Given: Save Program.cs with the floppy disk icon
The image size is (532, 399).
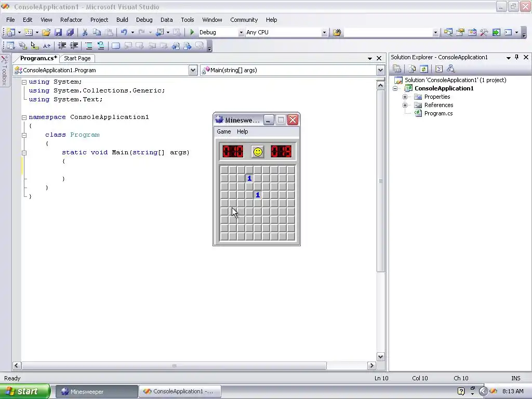Looking at the screenshot, I should pyautogui.click(x=58, y=32).
